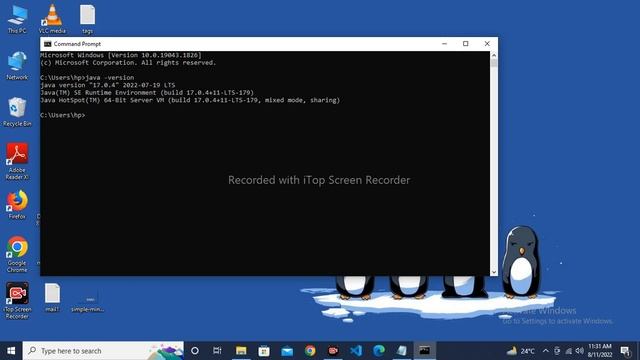Open Microsoft Edge from the taskbar
This screenshot has width=640, height=360.
(x=379, y=351)
